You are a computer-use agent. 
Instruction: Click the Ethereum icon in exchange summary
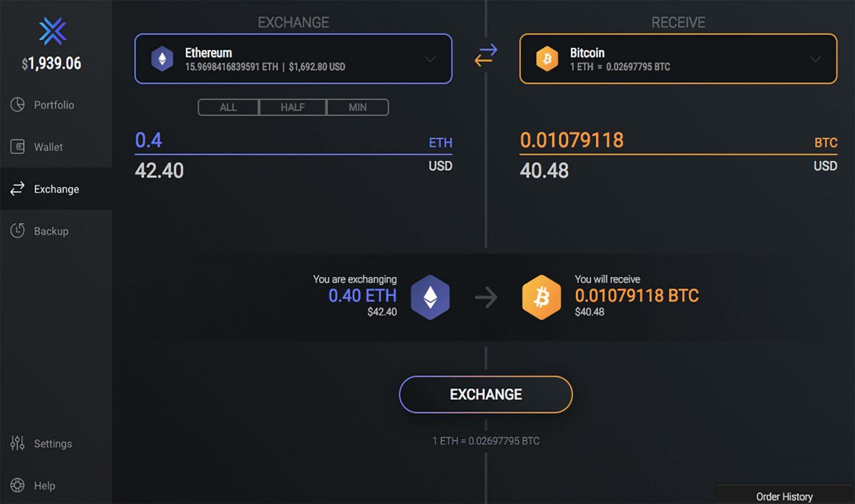431,297
